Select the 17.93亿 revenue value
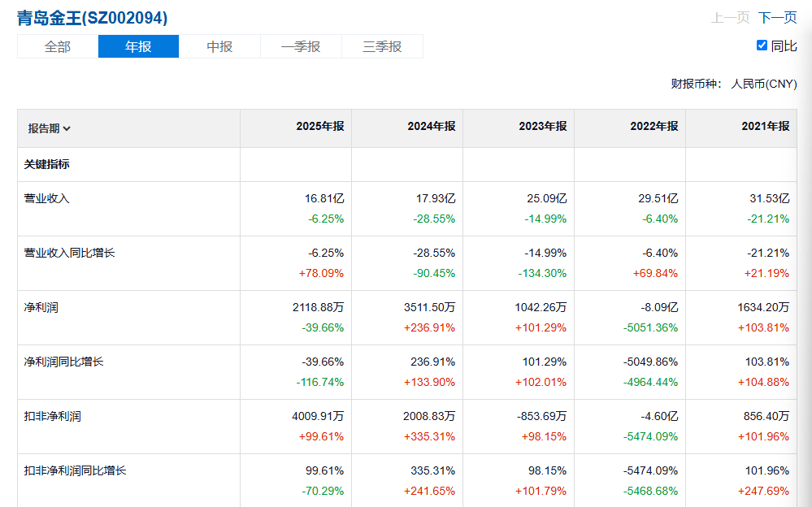The height and width of the screenshot is (507, 812). (x=436, y=198)
